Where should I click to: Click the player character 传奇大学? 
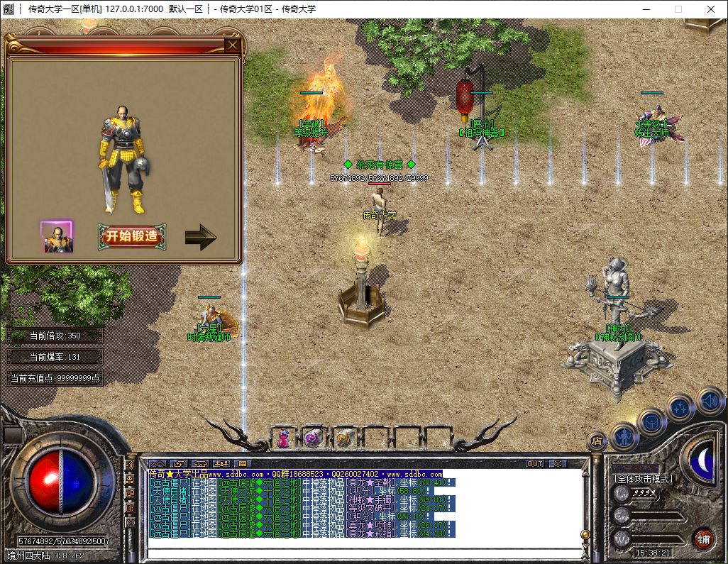tap(380, 213)
